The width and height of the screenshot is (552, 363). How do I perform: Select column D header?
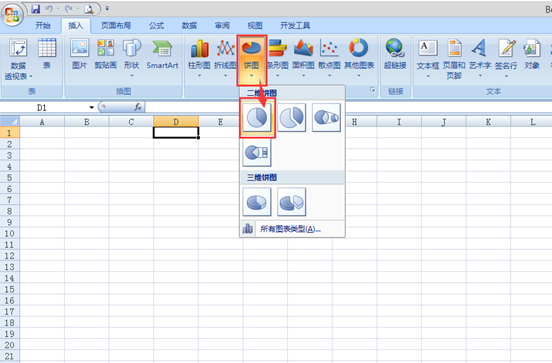pyautogui.click(x=176, y=122)
